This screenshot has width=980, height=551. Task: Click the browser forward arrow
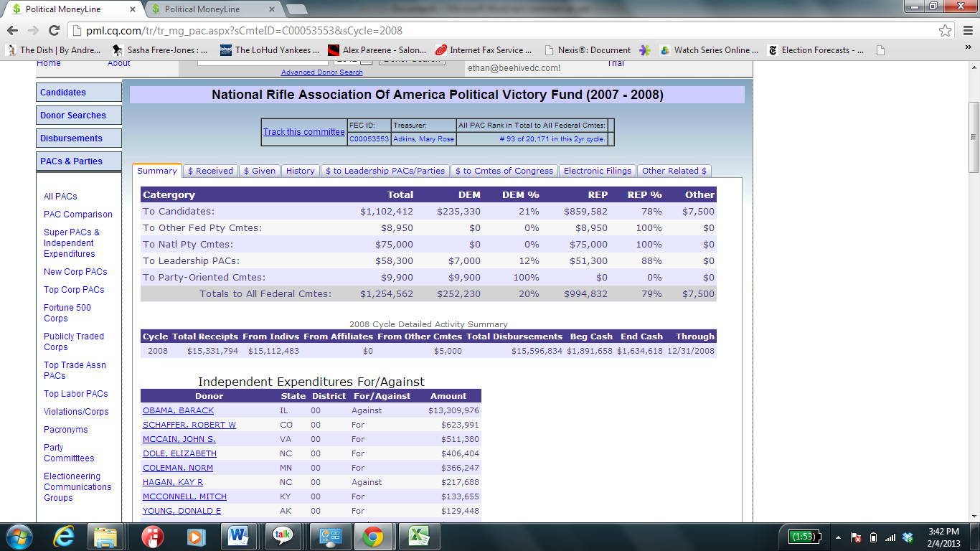click(x=33, y=30)
